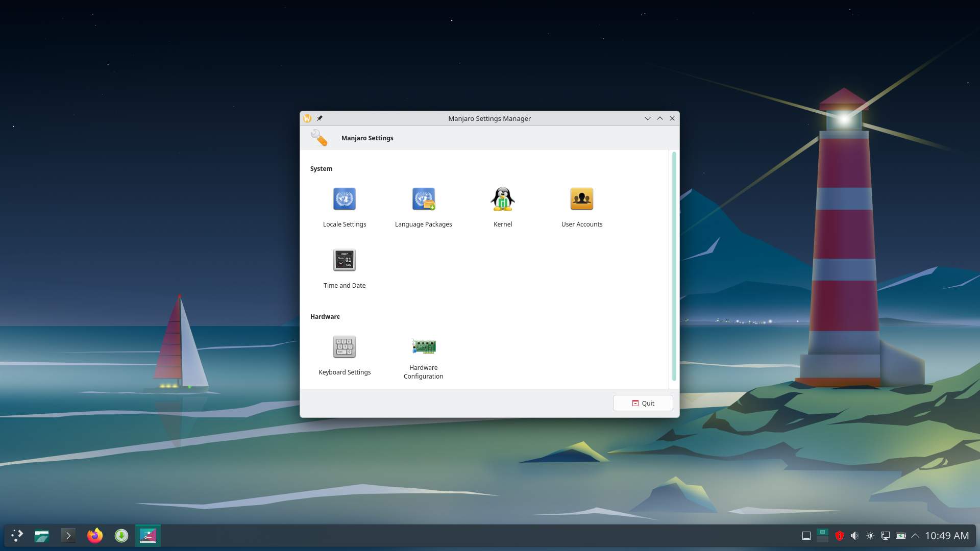The width and height of the screenshot is (980, 551).
Task: Open User Accounts module
Action: pos(582,207)
